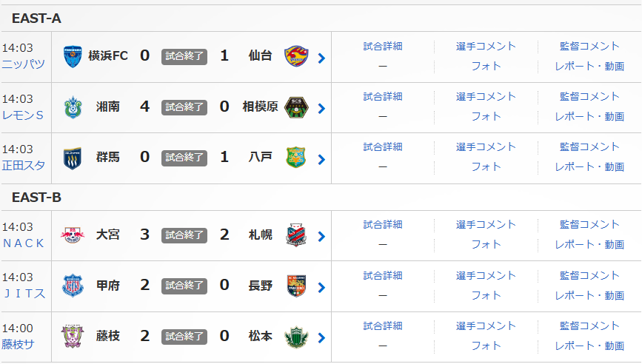Click the Yokohama FC team crest
The width and height of the screenshot is (642, 364).
pos(73,55)
